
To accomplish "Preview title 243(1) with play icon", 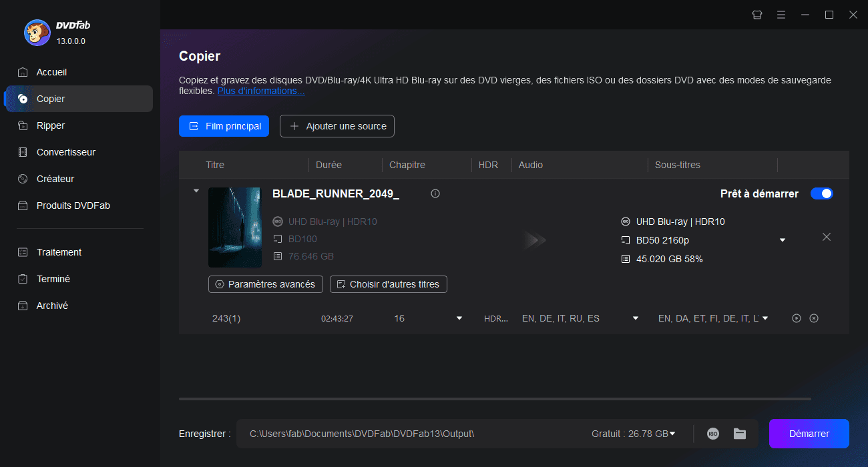I will point(797,318).
